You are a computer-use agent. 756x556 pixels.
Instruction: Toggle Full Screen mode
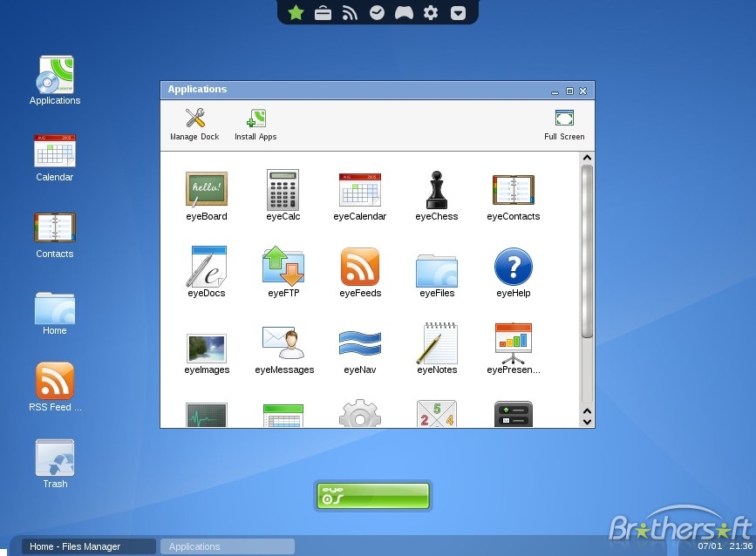(564, 125)
